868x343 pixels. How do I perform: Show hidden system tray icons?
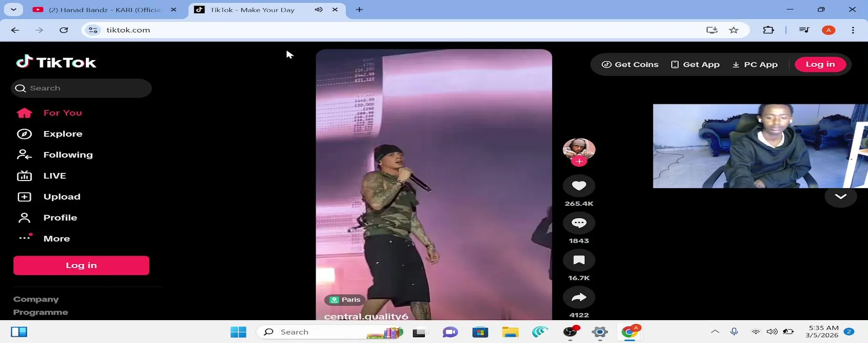715,332
